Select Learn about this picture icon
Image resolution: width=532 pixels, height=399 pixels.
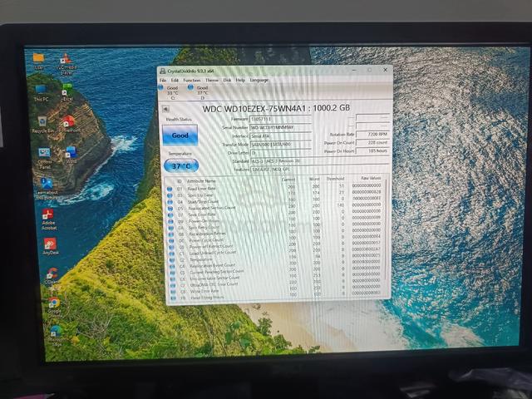tap(47, 189)
